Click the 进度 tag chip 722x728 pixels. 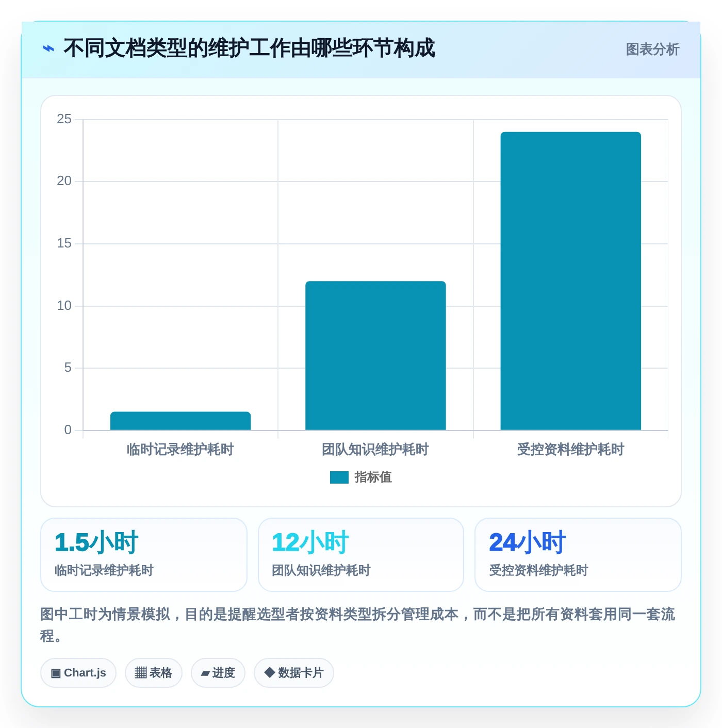click(218, 673)
